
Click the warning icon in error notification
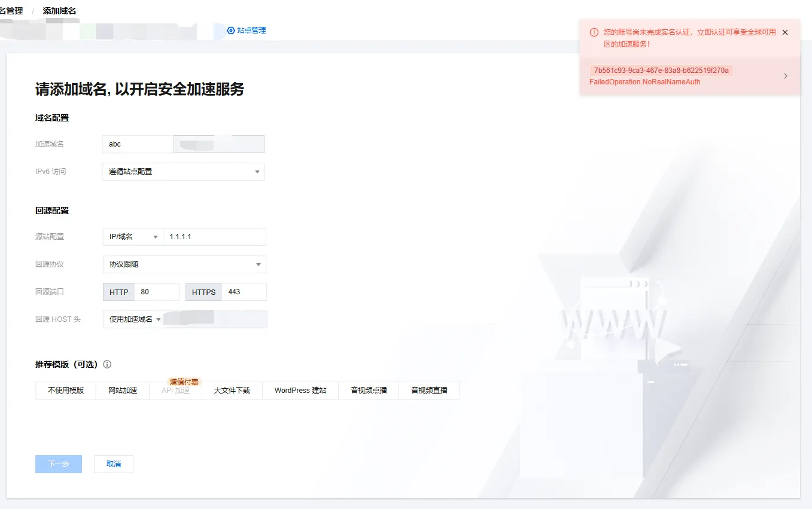(x=594, y=32)
